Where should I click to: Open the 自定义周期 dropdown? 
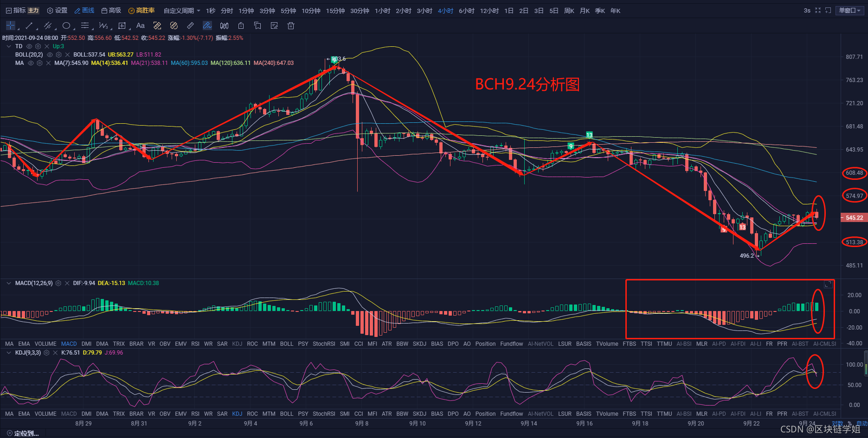tap(182, 10)
